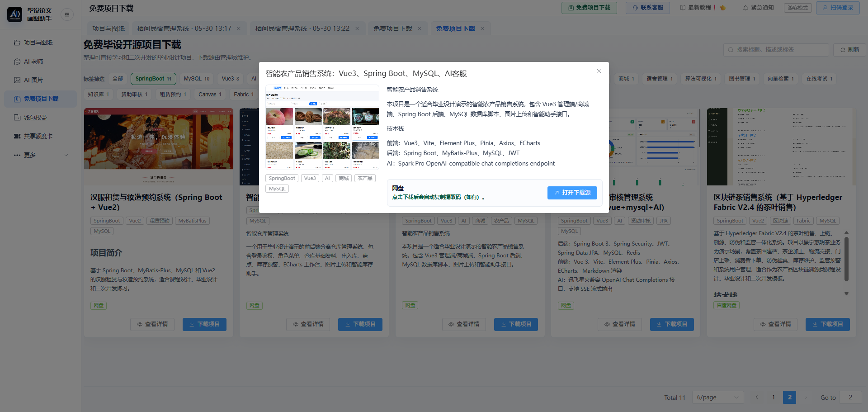Viewport: 868px width, 412px height.
Task: Close the 栖间民宿管理系统 · 05-30 13:17 tab
Action: pyautogui.click(x=239, y=28)
